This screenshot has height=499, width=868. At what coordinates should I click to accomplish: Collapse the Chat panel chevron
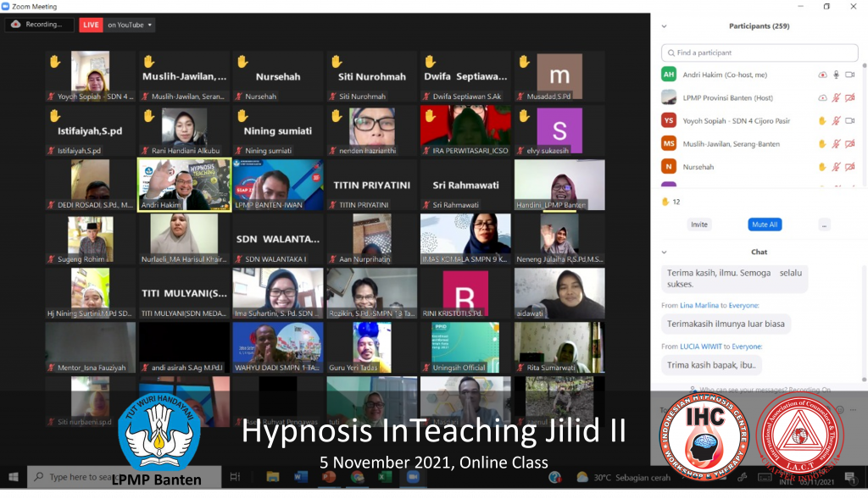click(664, 252)
